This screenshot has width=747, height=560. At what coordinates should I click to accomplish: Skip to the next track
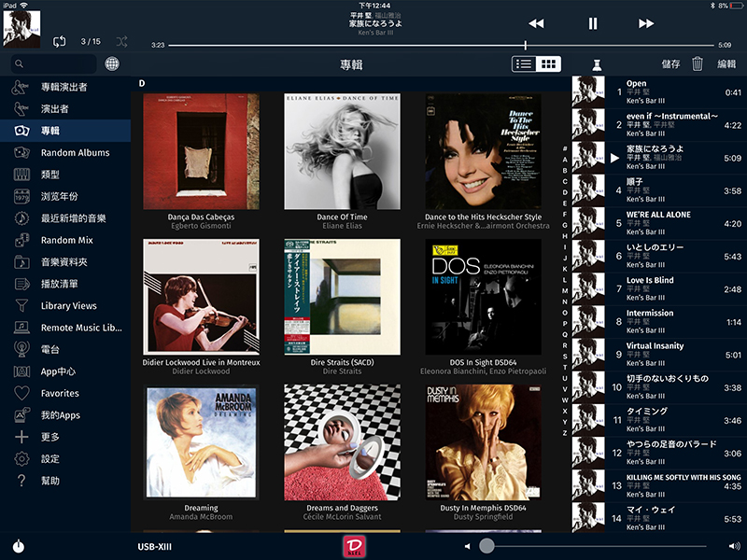[646, 23]
